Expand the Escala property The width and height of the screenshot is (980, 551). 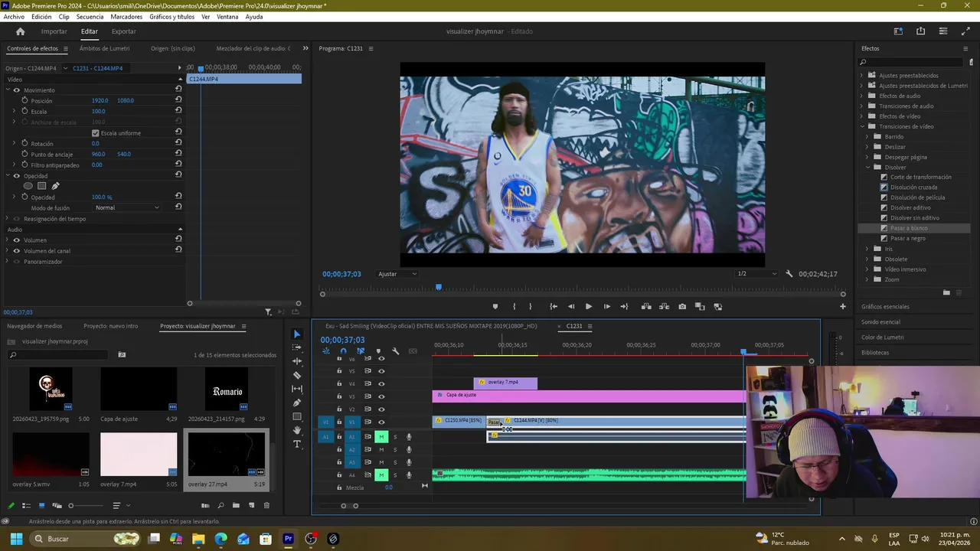coord(14,112)
